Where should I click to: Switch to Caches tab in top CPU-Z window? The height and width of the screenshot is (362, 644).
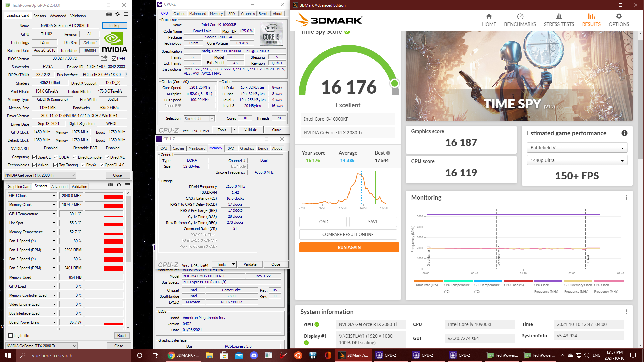(179, 14)
